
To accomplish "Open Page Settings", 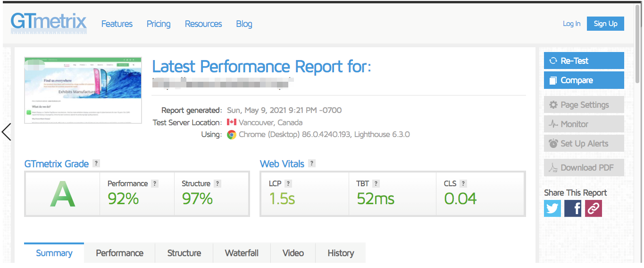I will pos(584,105).
